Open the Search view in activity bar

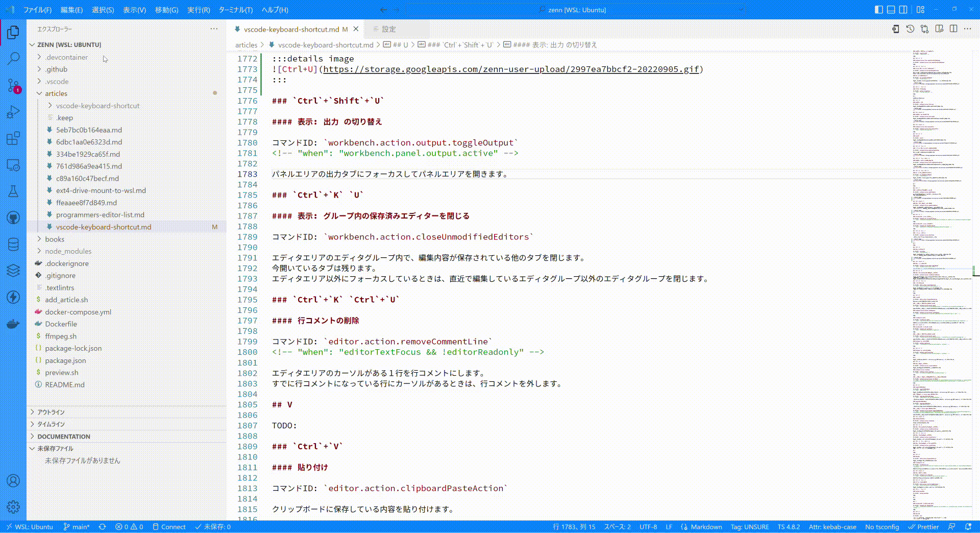coord(13,59)
